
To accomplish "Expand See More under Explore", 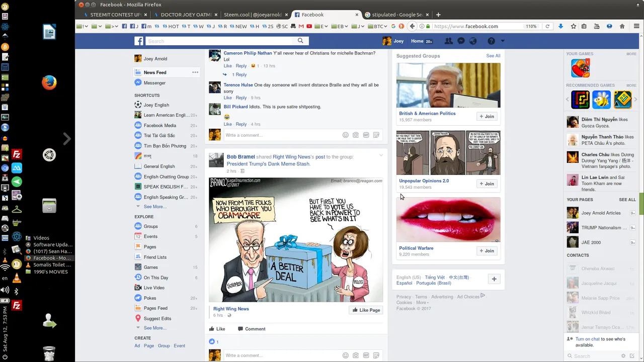I will (x=155, y=328).
